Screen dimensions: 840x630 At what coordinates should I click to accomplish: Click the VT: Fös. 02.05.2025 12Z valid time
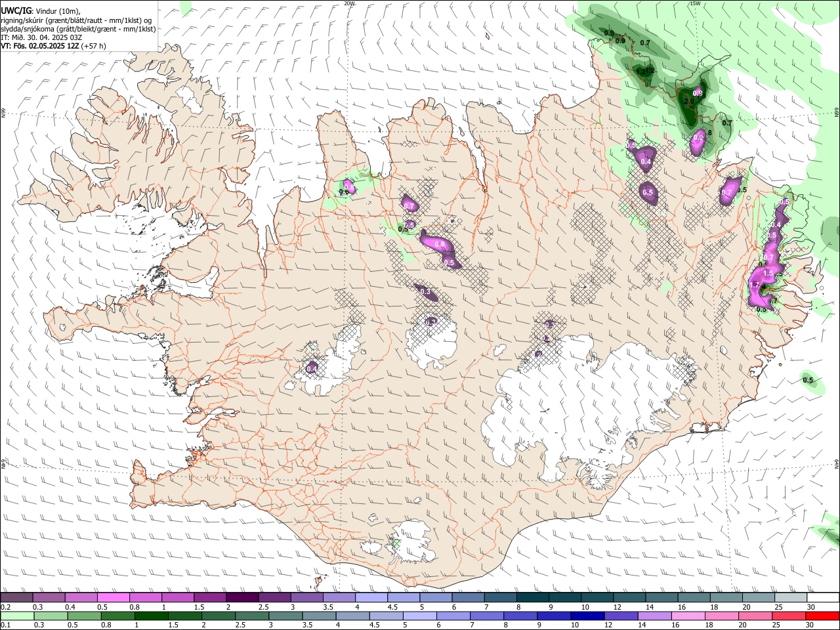pos(40,46)
